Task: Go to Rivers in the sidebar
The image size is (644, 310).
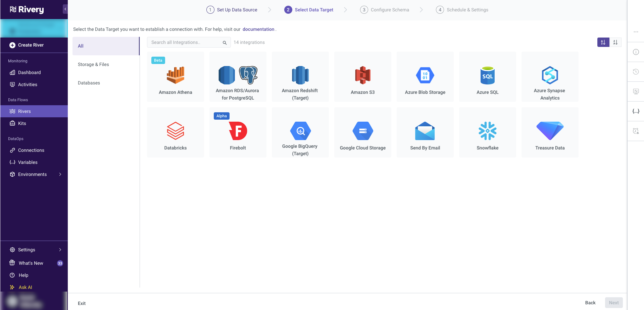Action: pyautogui.click(x=34, y=111)
